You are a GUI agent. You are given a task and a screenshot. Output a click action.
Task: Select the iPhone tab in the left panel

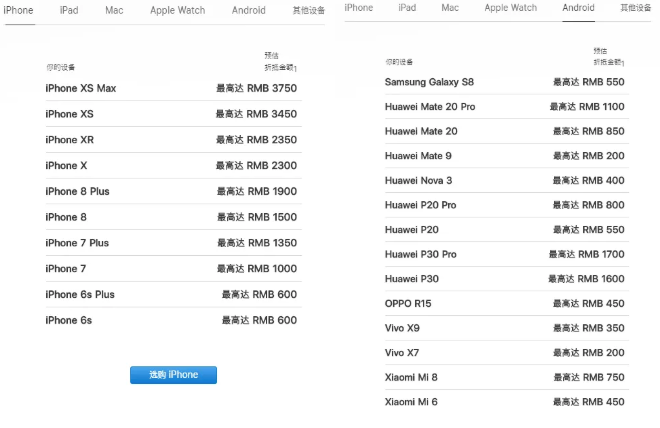point(19,10)
